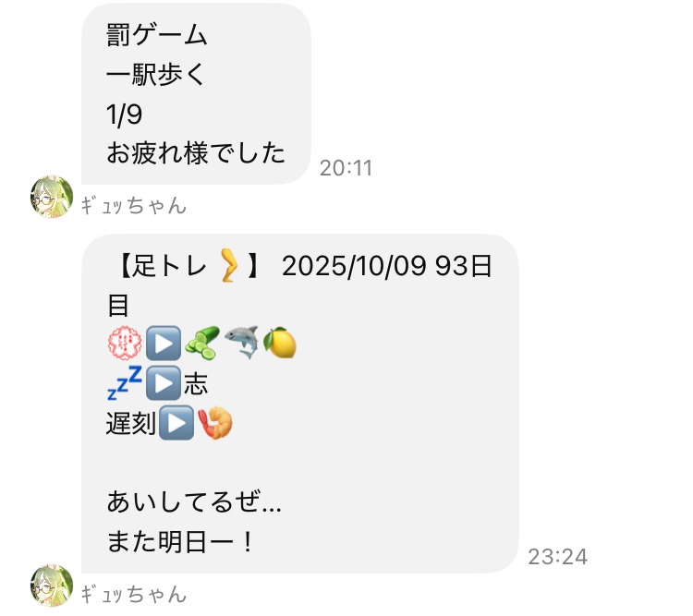Click the 20:11 timestamp

tap(346, 168)
